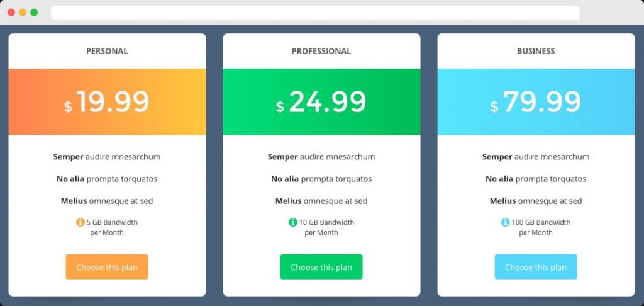
Task: Click the $19.99 price banner
Action: point(107,101)
